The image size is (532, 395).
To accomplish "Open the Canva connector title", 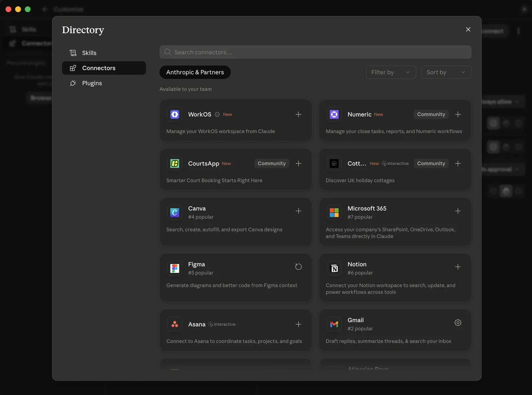I will (197, 209).
